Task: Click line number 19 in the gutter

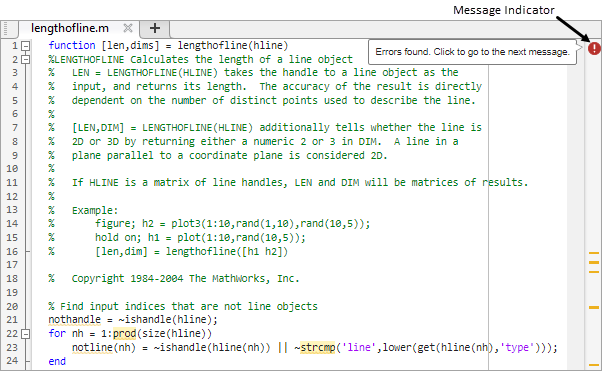Action: [x=12, y=292]
